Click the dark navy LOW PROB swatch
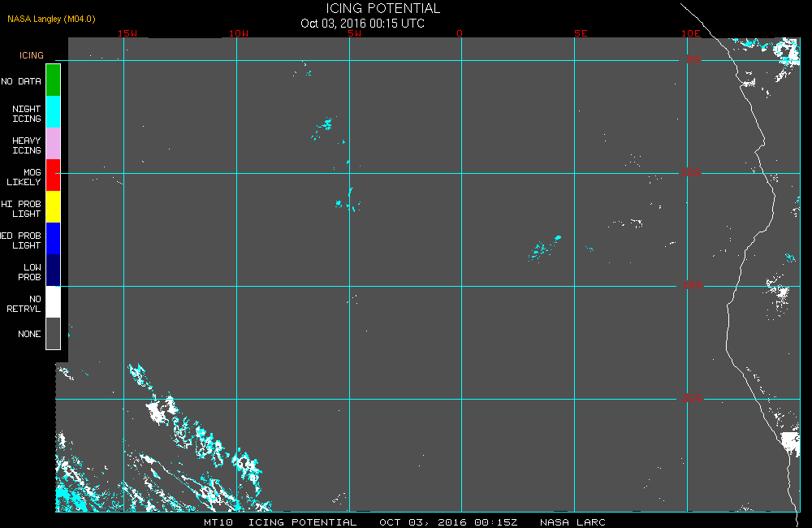The image size is (812, 528). point(54,270)
